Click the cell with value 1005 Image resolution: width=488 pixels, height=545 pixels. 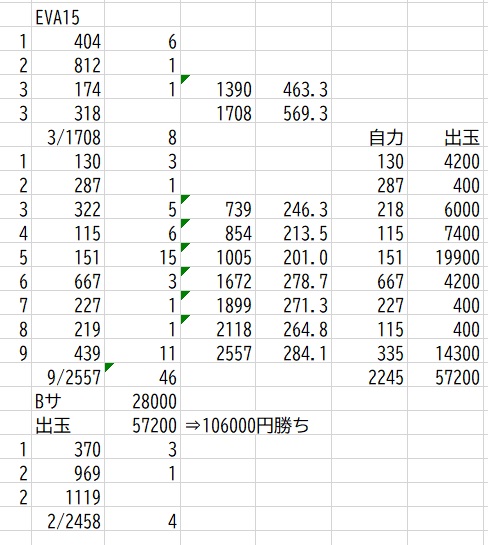point(218,257)
